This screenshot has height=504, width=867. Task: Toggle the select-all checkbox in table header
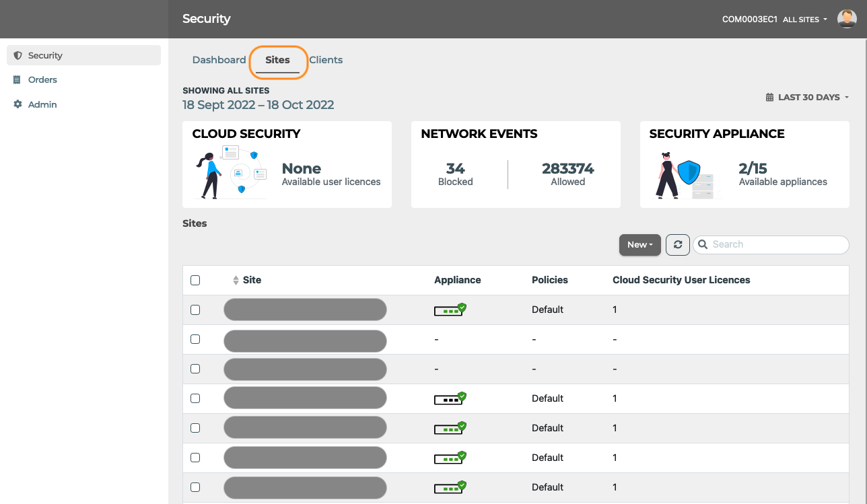[195, 281]
